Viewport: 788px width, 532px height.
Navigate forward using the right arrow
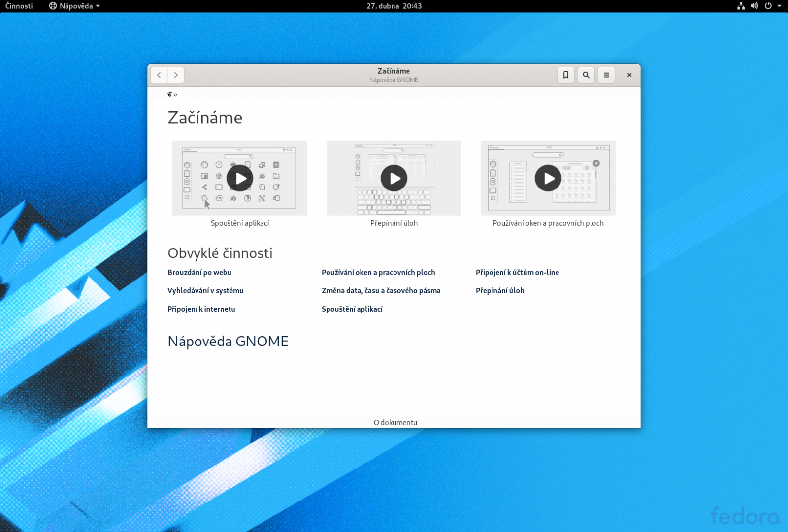point(176,75)
